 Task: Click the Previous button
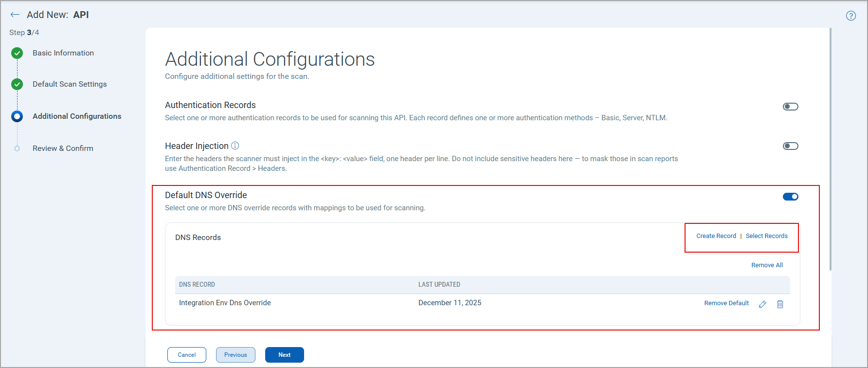click(235, 355)
